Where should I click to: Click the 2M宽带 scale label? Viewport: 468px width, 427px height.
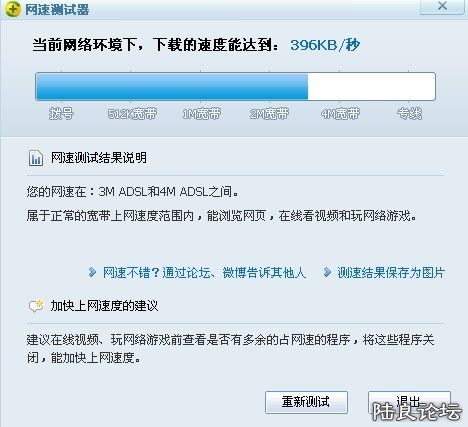(269, 114)
